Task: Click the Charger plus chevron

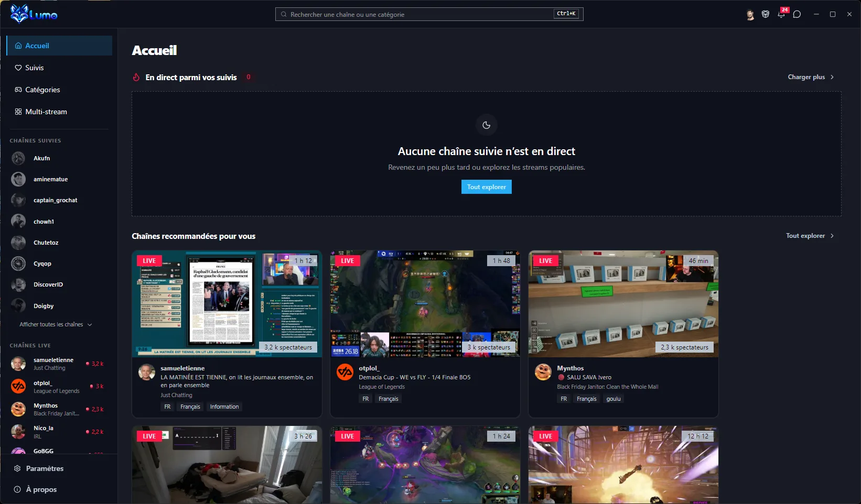Action: [832, 77]
